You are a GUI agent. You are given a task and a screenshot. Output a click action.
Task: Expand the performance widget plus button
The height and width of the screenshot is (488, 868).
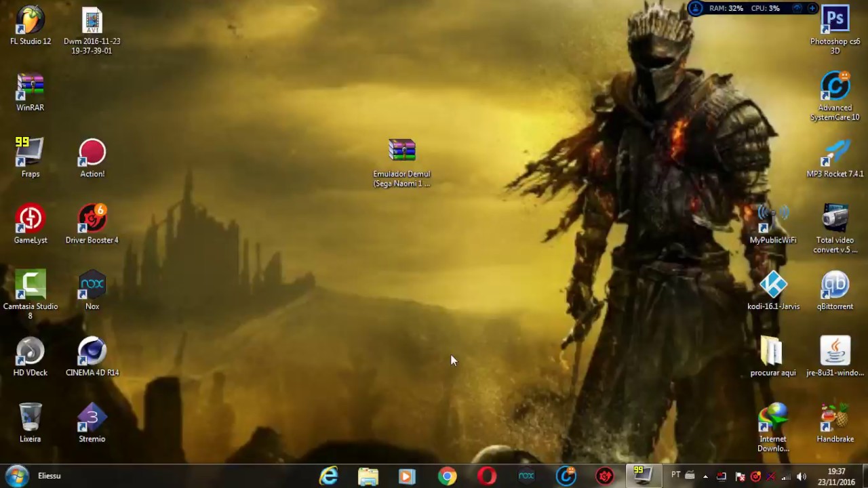point(813,8)
